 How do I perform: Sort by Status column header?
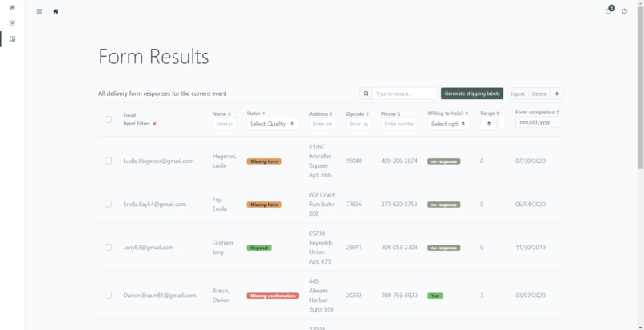pos(256,113)
